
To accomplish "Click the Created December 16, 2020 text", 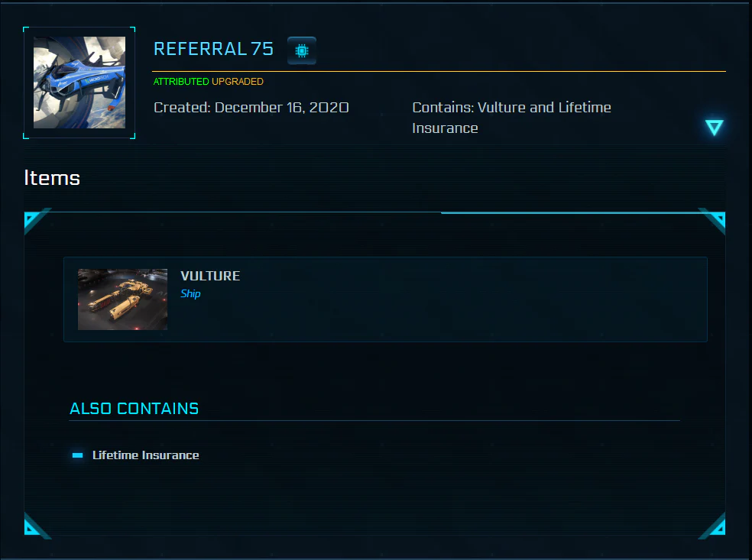I will (251, 108).
